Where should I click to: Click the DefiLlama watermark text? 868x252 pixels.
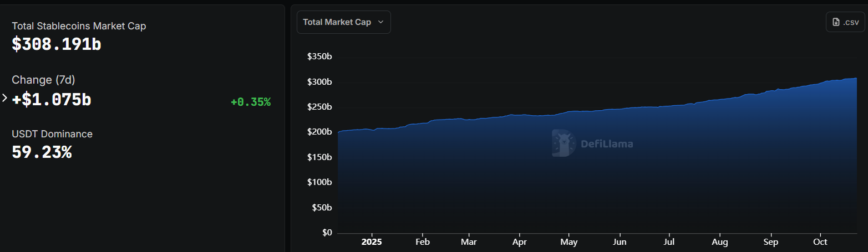[607, 144]
